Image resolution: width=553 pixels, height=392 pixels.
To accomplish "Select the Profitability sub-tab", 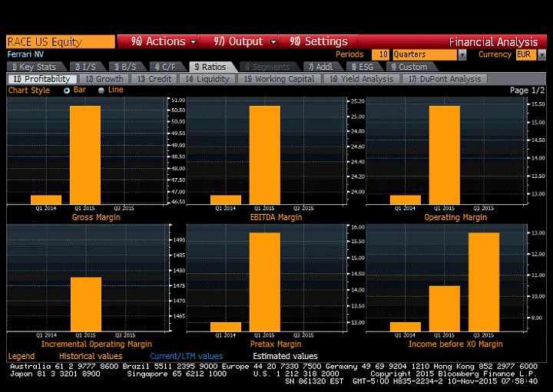I will click(42, 79).
